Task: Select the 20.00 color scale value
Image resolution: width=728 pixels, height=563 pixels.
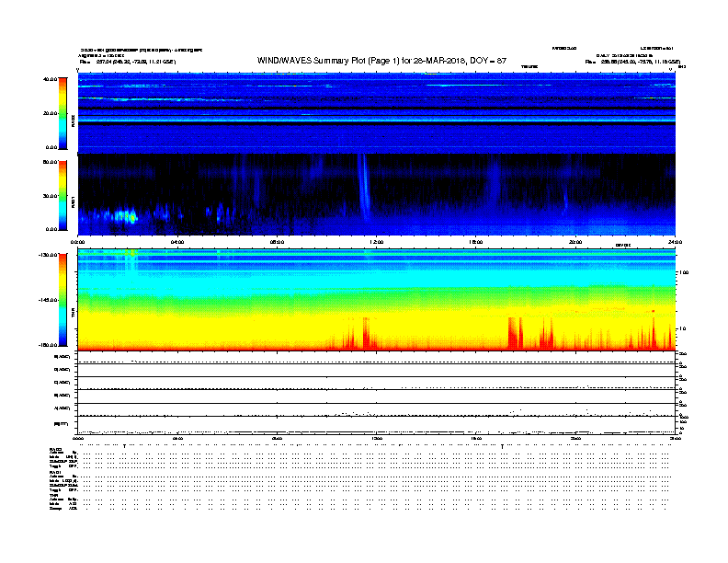Action: [51, 113]
